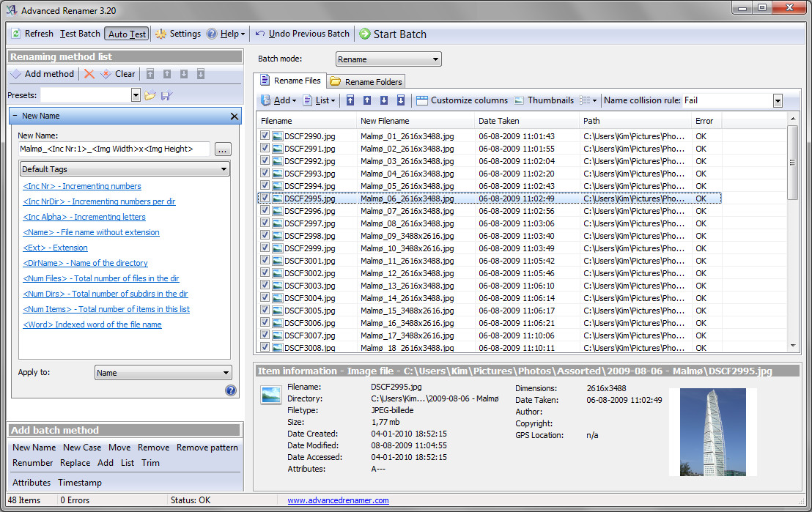
Task: Delete selected method with red X icon
Action: [89, 74]
